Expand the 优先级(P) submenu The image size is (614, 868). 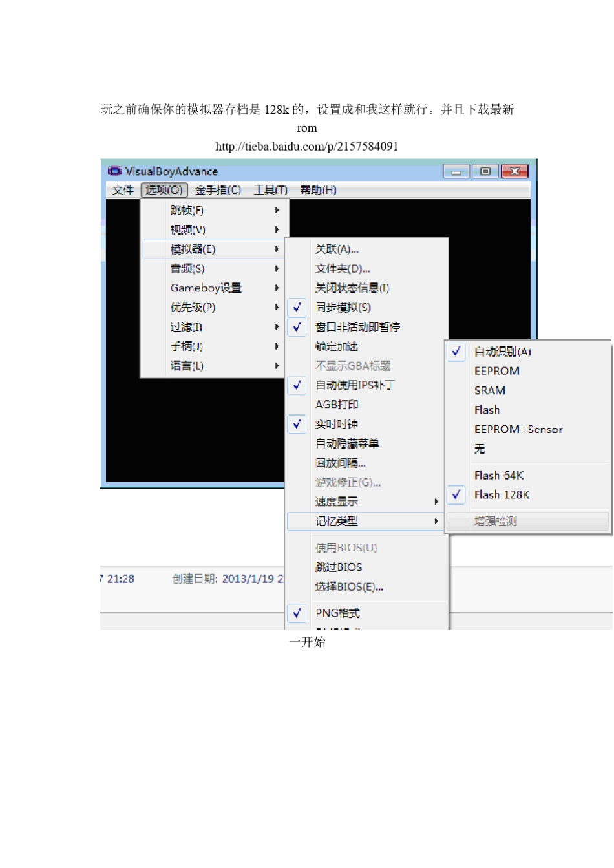click(x=215, y=307)
